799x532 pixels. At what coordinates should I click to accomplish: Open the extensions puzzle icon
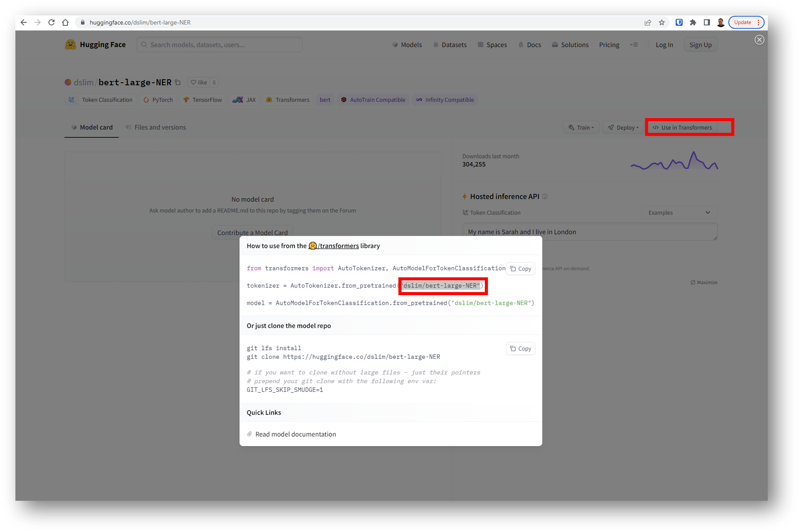pyautogui.click(x=693, y=22)
